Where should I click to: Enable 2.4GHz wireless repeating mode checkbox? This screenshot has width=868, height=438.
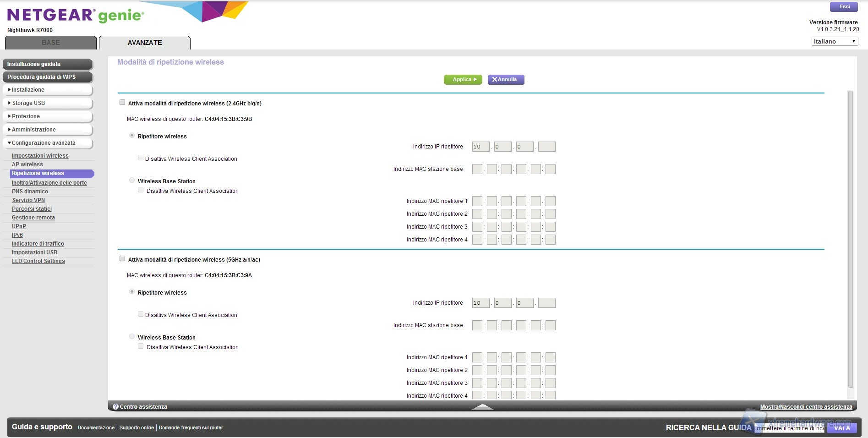[x=122, y=103]
